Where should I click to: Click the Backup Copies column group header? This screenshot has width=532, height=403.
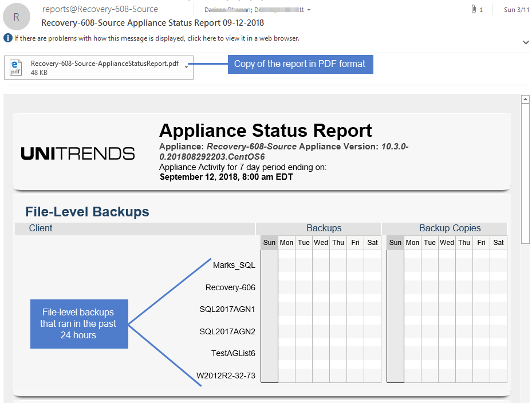(x=444, y=228)
